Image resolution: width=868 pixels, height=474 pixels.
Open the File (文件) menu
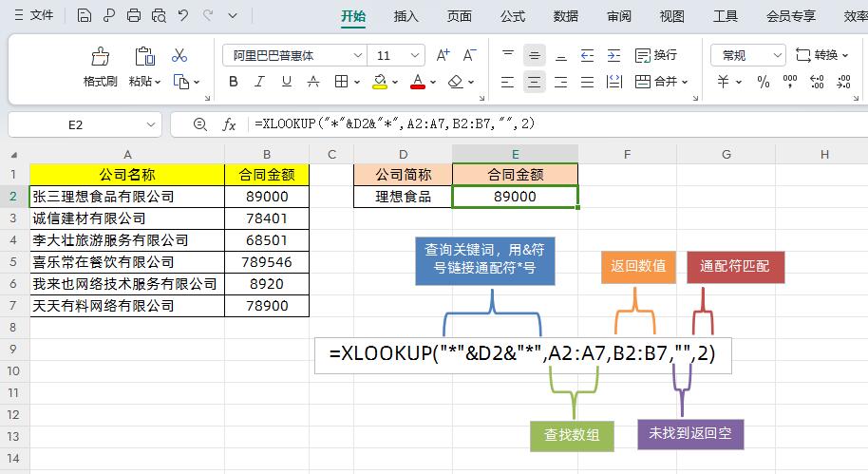click(34, 15)
